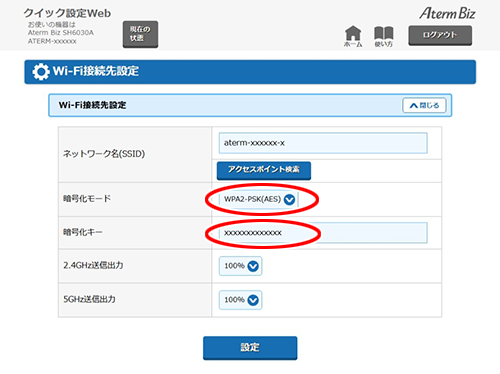Click into the ネットワーク名(SSID) input field
Screen dimensions: 500x374
point(323,143)
